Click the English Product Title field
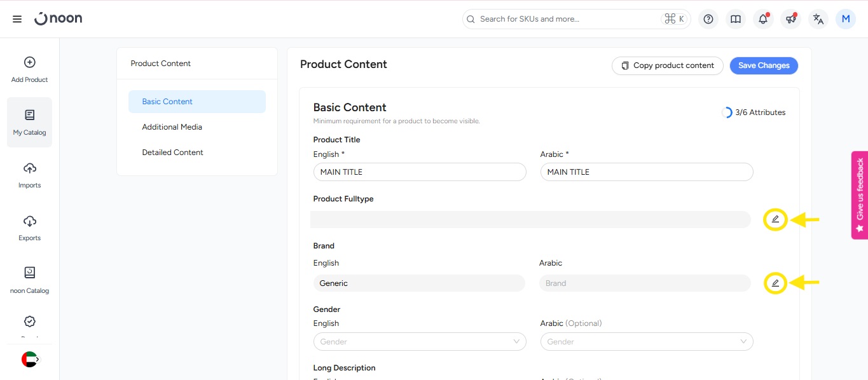 (420, 172)
